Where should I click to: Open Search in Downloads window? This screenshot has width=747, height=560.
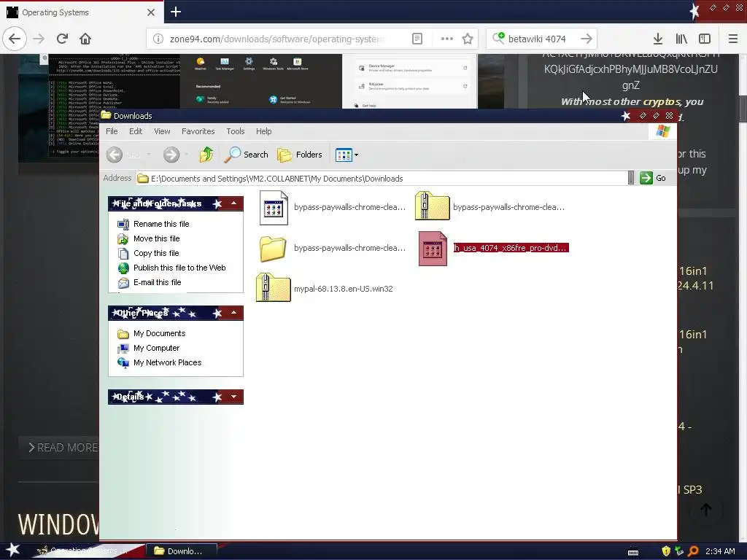pyautogui.click(x=247, y=155)
